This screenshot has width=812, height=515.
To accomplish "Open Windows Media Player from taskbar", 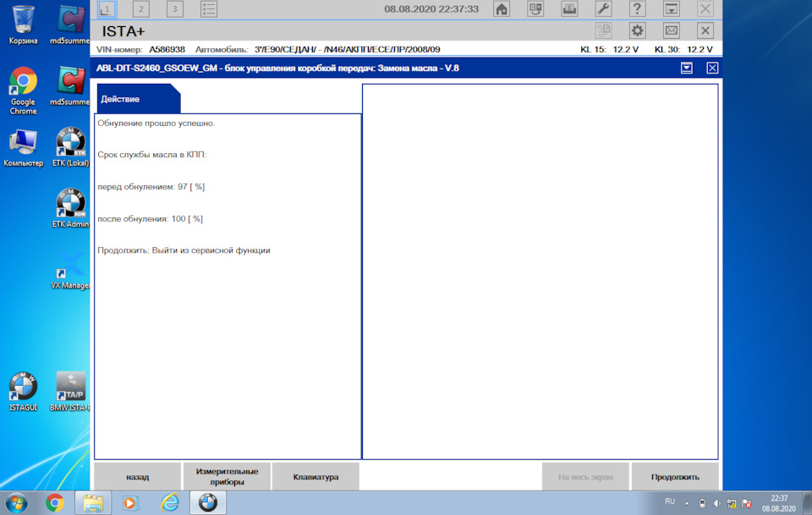I will pos(130,503).
